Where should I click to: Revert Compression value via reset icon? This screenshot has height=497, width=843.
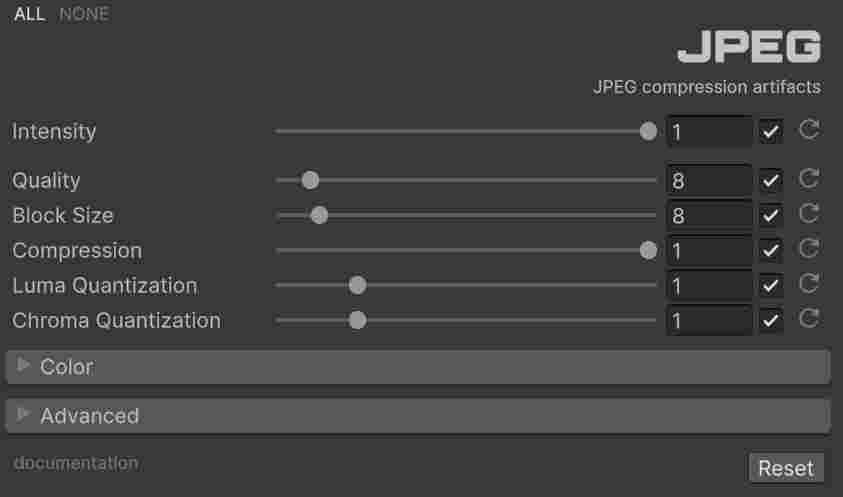pyautogui.click(x=809, y=249)
